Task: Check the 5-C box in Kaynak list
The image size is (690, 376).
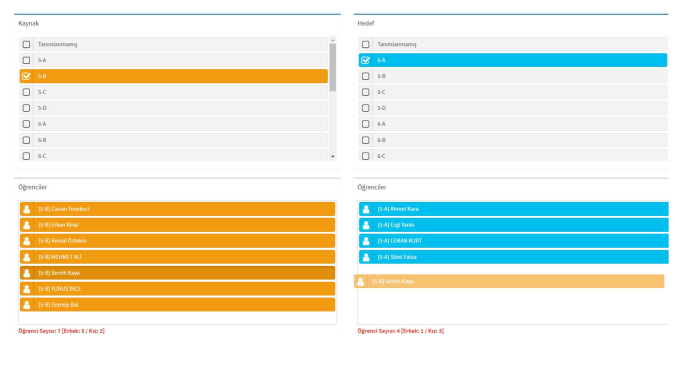Action: coord(26,92)
